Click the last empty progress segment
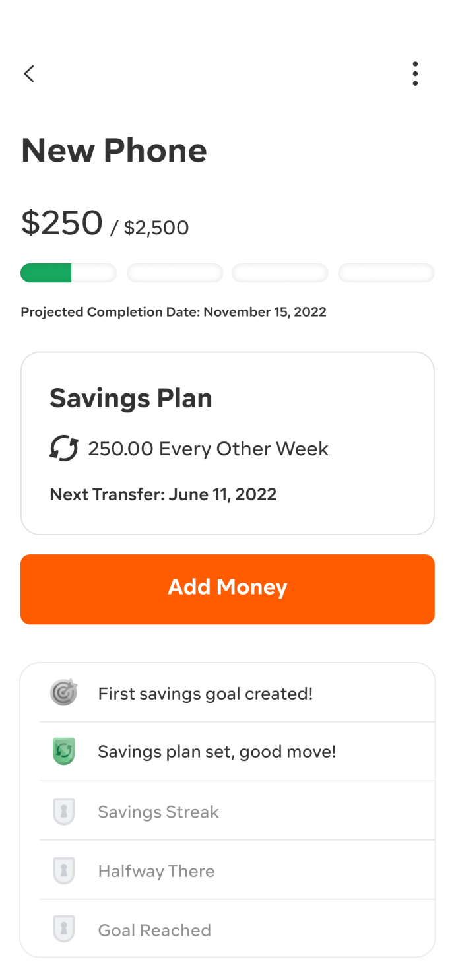The image size is (454, 980). [x=386, y=273]
